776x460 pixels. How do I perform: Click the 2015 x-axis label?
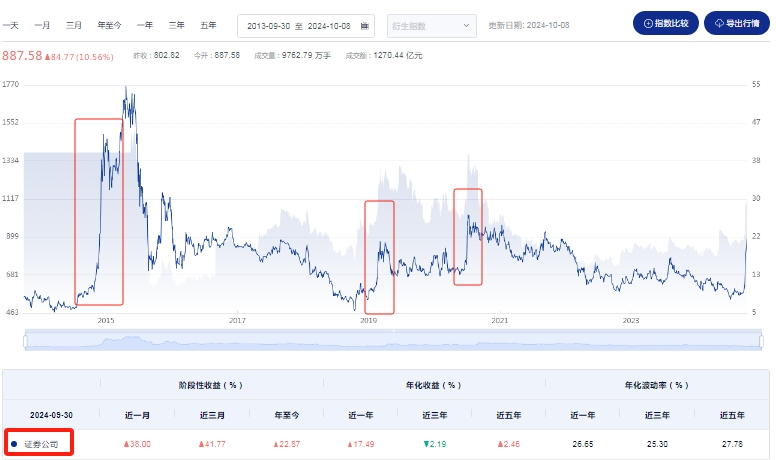pyautogui.click(x=106, y=320)
